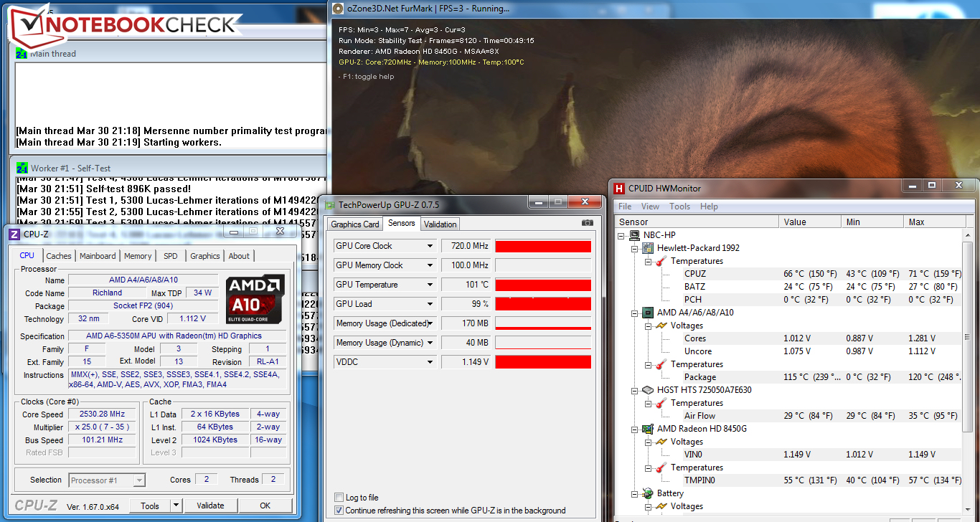Open the CPU-Z Tools dropdown arrow
Screen dimensions: 980x522
[x=176, y=506]
